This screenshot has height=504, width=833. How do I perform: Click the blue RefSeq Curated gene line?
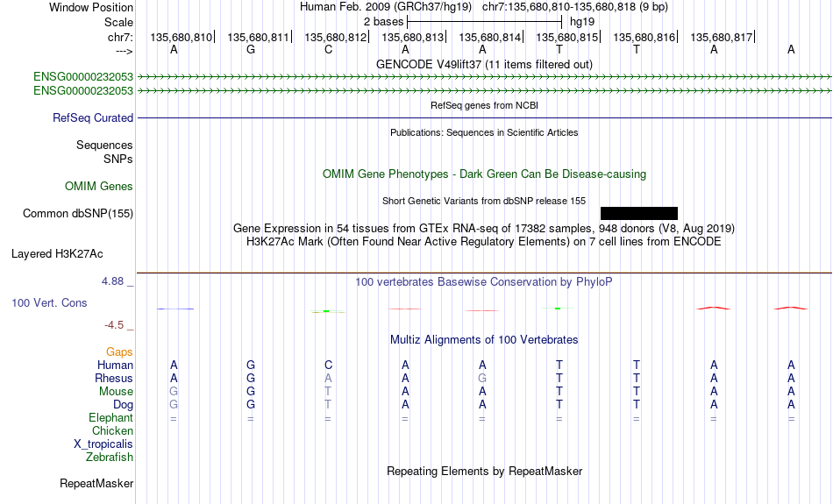point(484,118)
